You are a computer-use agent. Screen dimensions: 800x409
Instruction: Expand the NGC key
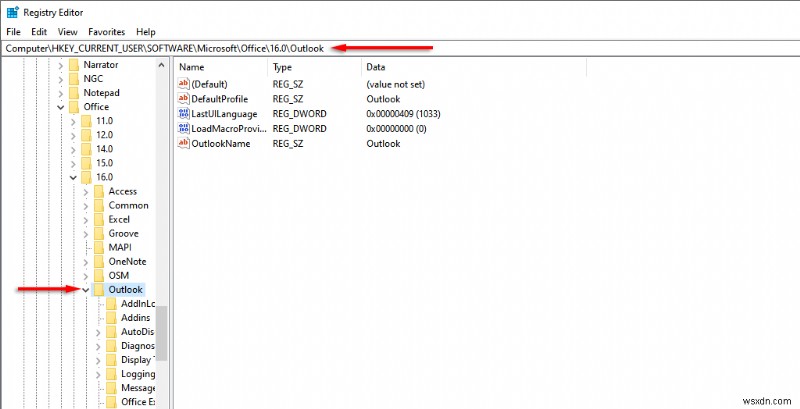tap(61, 79)
